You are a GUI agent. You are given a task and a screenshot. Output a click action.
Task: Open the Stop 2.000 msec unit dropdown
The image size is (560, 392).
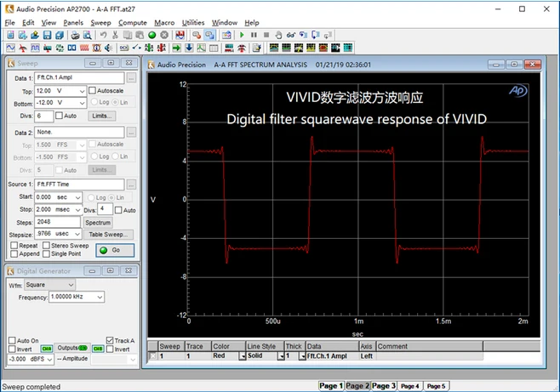pos(77,210)
